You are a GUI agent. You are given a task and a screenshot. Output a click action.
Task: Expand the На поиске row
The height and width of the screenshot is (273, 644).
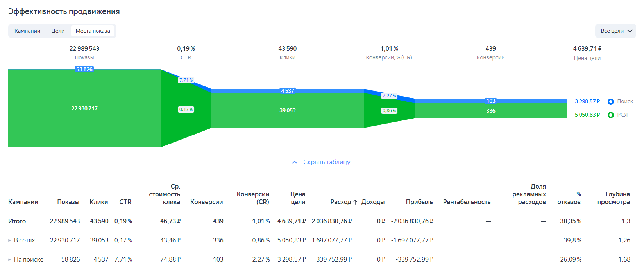(10, 260)
